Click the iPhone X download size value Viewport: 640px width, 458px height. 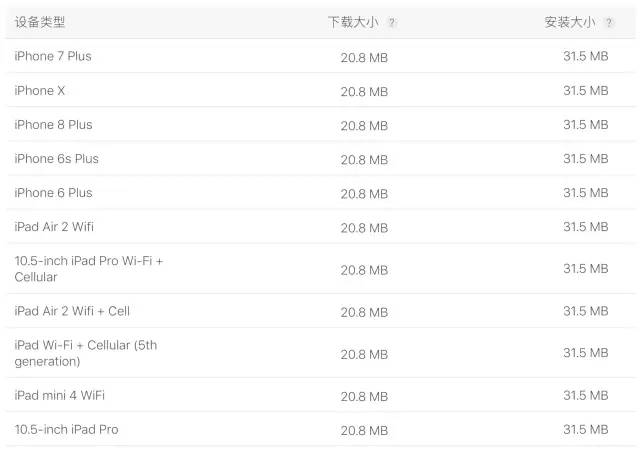pyautogui.click(x=364, y=92)
